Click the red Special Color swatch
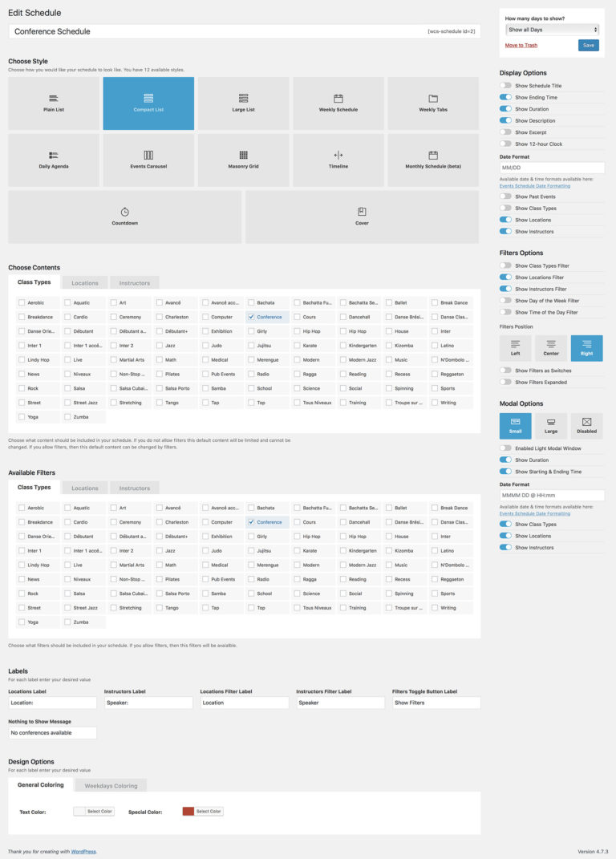Viewport: 616px width, 859px height. point(188,812)
